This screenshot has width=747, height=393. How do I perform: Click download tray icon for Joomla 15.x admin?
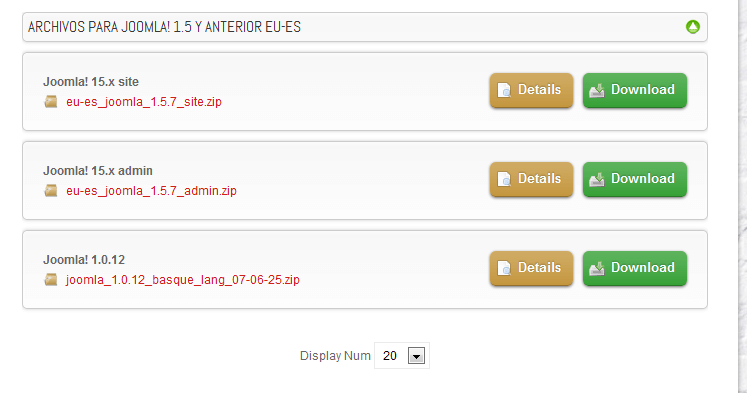pos(597,179)
